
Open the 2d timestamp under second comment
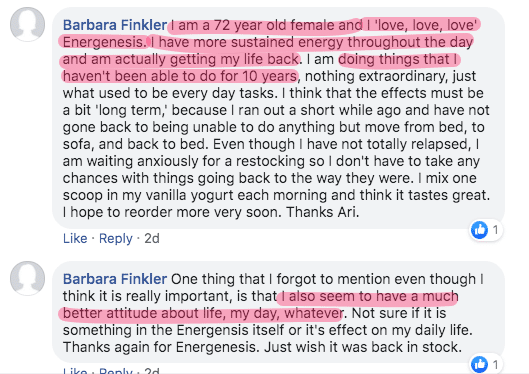point(152,370)
